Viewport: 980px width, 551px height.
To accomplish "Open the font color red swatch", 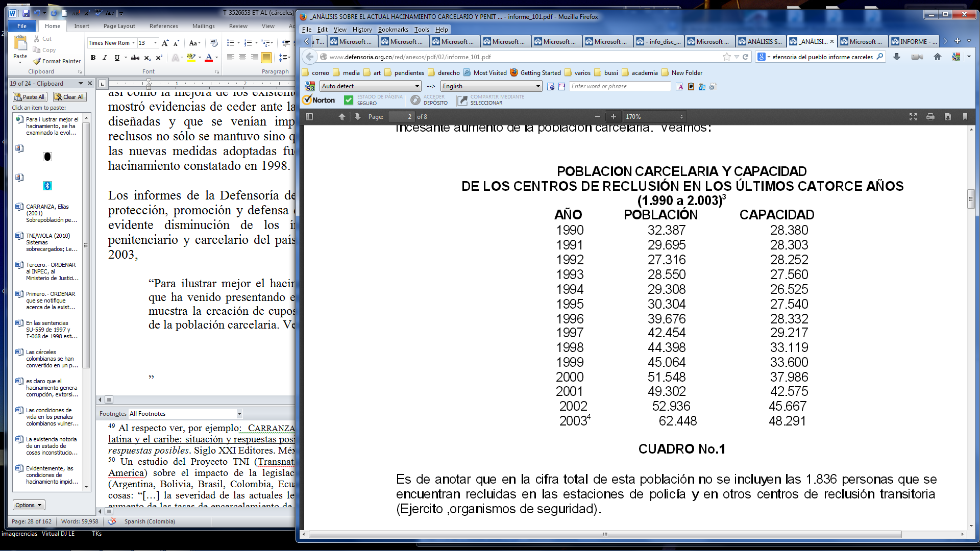I will [209, 58].
